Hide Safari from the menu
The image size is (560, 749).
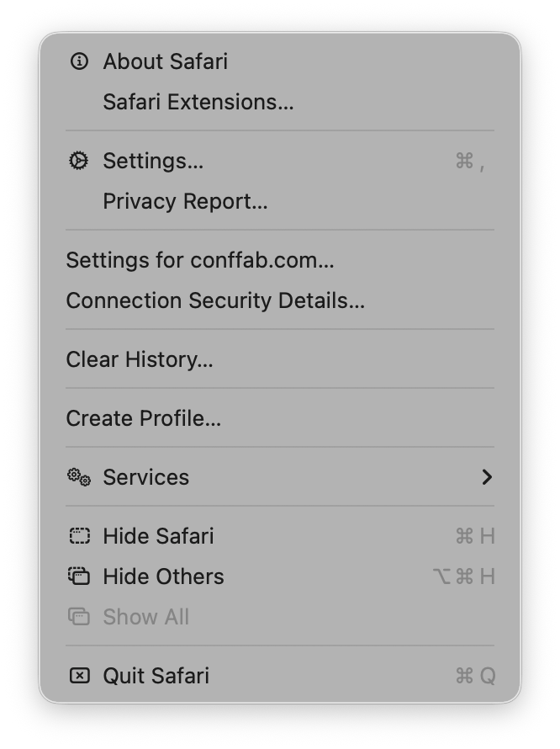[158, 535]
